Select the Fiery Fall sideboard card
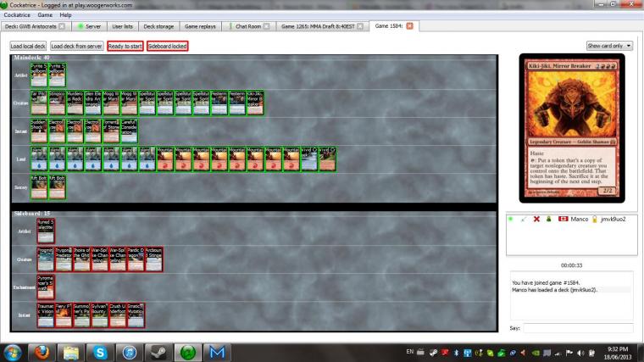The width and height of the screenshot is (644, 362). (64, 315)
